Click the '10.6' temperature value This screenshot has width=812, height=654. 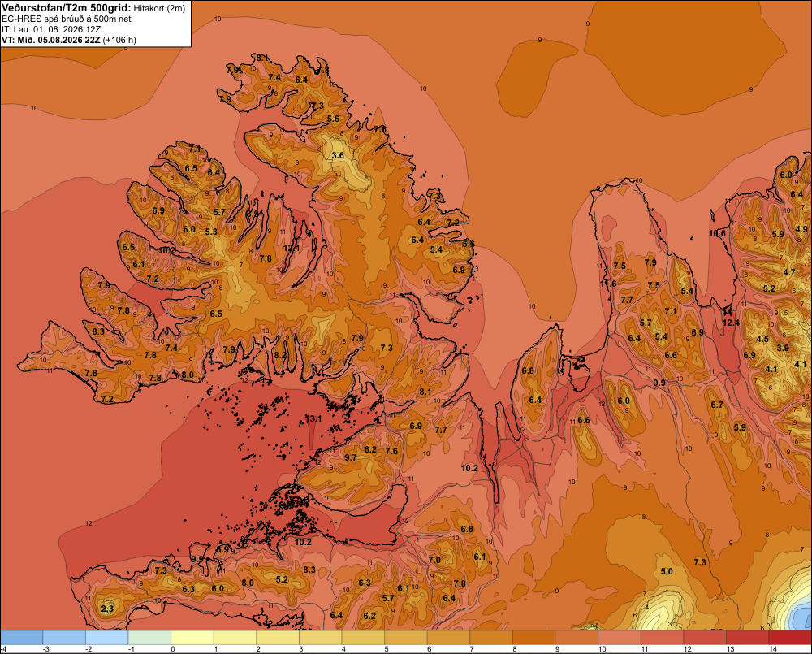tap(717, 234)
